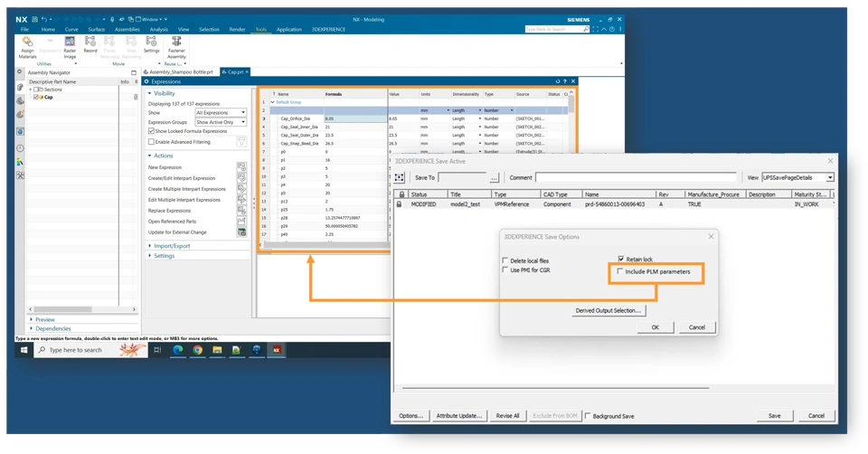The image size is (868, 454).
Task: Open Assembly Navigator sidebar tab icon
Action: coord(20,87)
